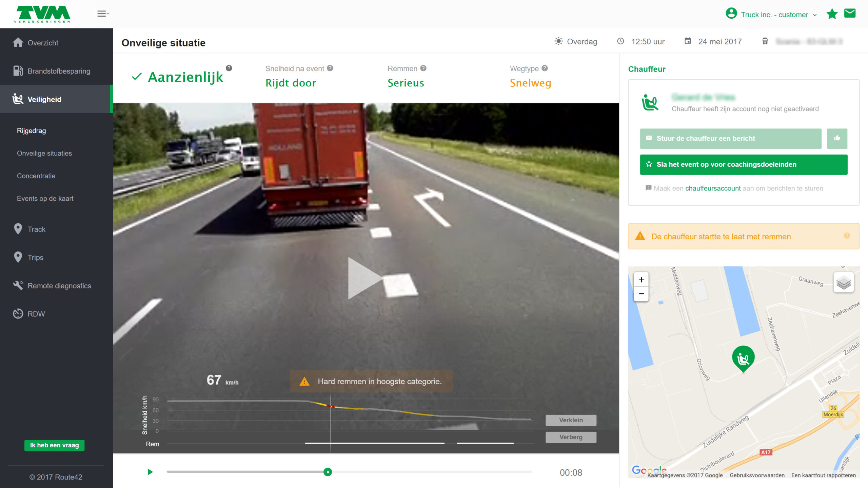
Task: Click the favorites star icon in header
Action: 832,14
